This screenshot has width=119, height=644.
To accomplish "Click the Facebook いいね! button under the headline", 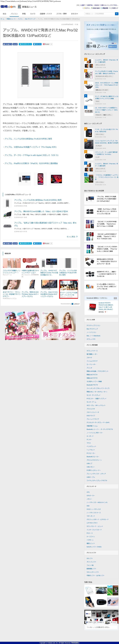I will click(x=8, y=44).
